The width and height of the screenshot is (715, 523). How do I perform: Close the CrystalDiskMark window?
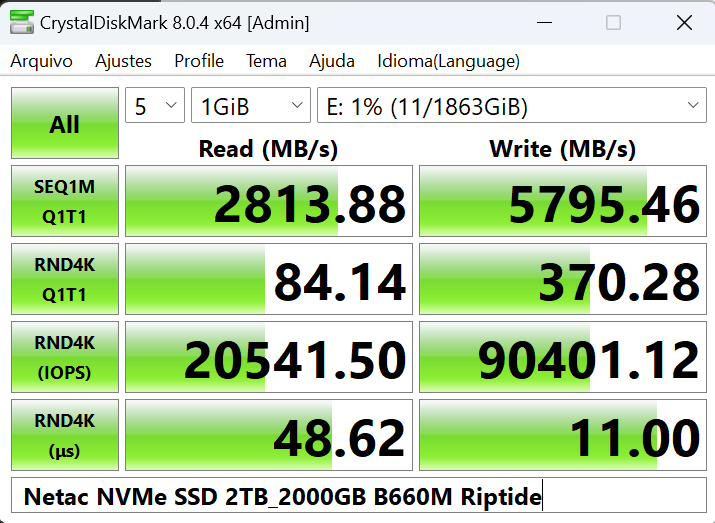[684, 22]
